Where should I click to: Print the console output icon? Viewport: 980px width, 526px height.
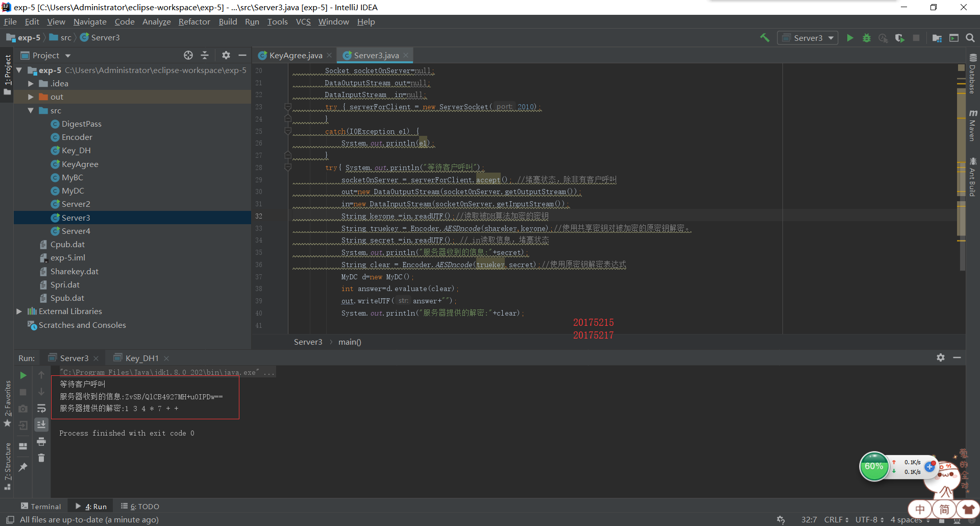41,441
